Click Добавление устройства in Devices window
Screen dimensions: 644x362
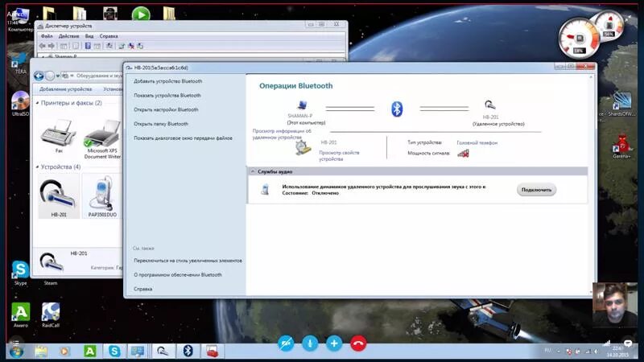point(65,89)
